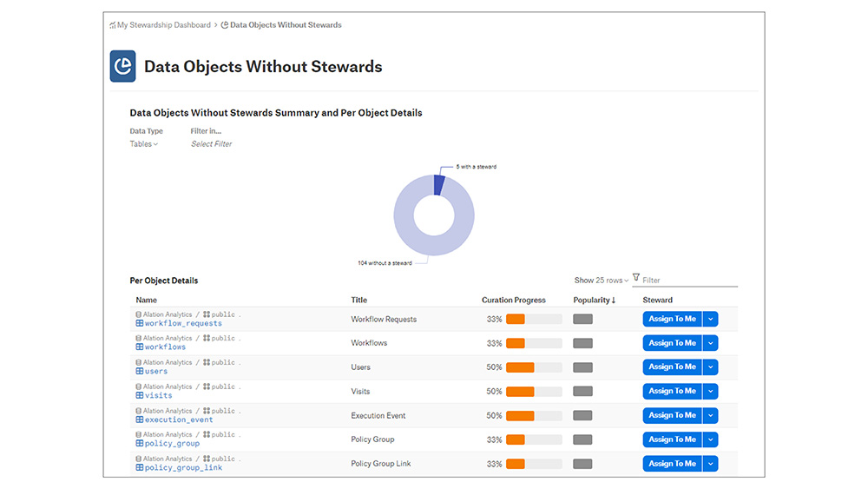Viewport: 868px width, 489px height.
Task: Sort by the Popularity column header
Action: (x=591, y=301)
